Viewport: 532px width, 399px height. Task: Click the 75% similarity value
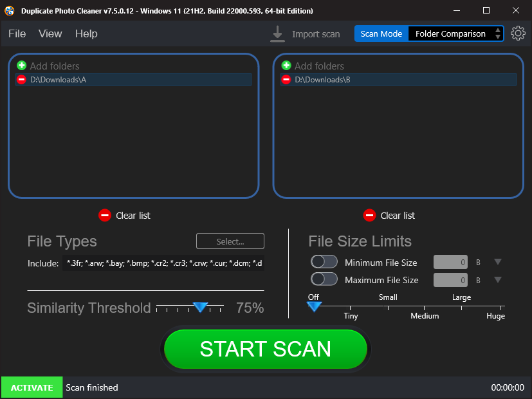click(x=250, y=308)
